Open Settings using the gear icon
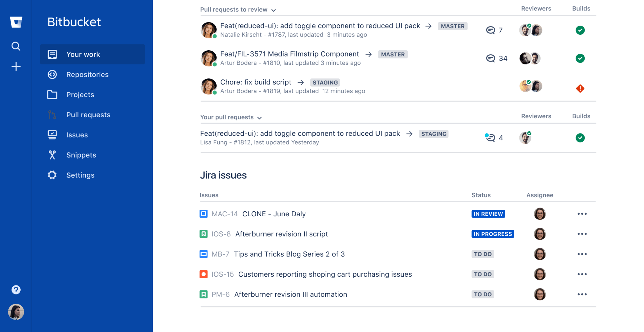Screen dimensions: 644x332 (x=52, y=175)
